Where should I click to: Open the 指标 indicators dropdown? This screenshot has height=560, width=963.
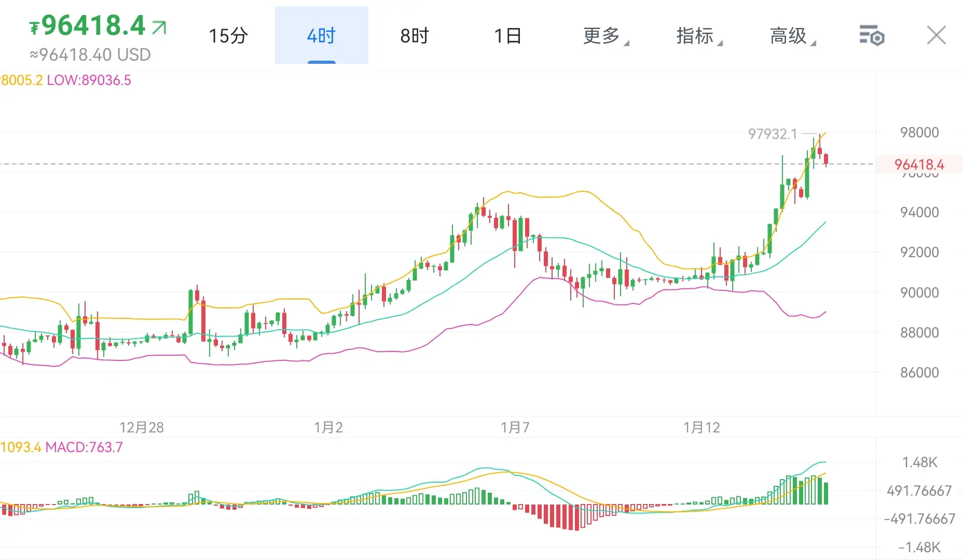699,36
